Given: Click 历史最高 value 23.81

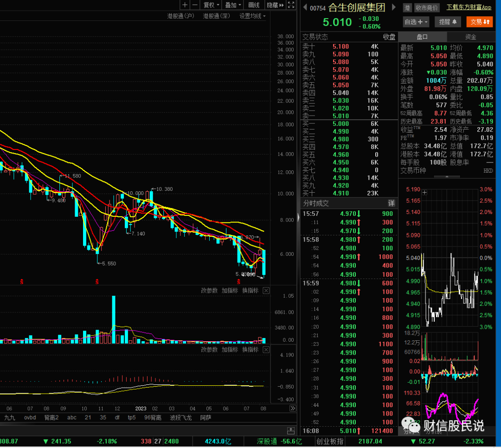Looking at the screenshot, I should coord(438,121).
